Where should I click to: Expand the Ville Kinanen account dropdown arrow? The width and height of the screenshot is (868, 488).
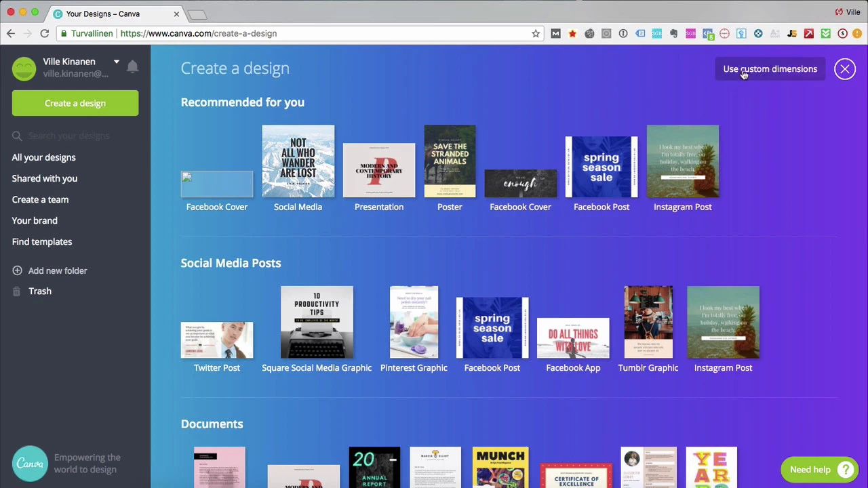pos(116,62)
